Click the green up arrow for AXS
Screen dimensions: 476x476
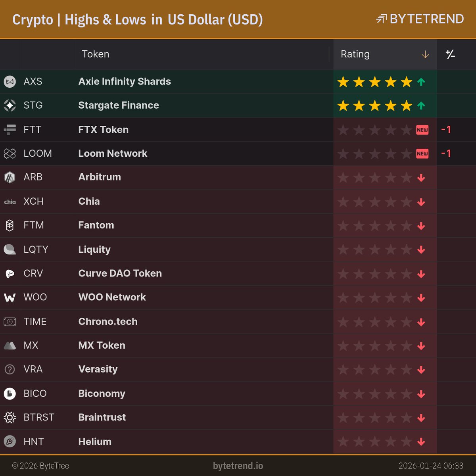point(421,82)
